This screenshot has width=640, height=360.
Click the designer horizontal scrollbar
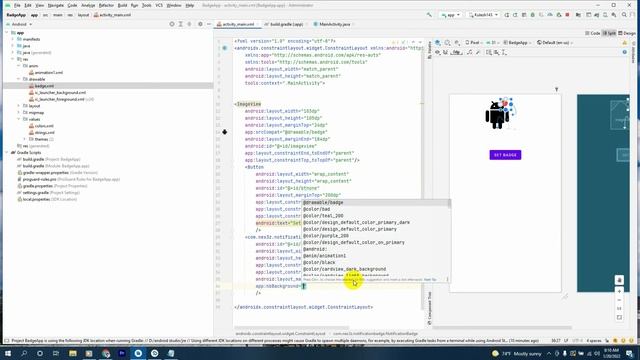tap(502, 327)
